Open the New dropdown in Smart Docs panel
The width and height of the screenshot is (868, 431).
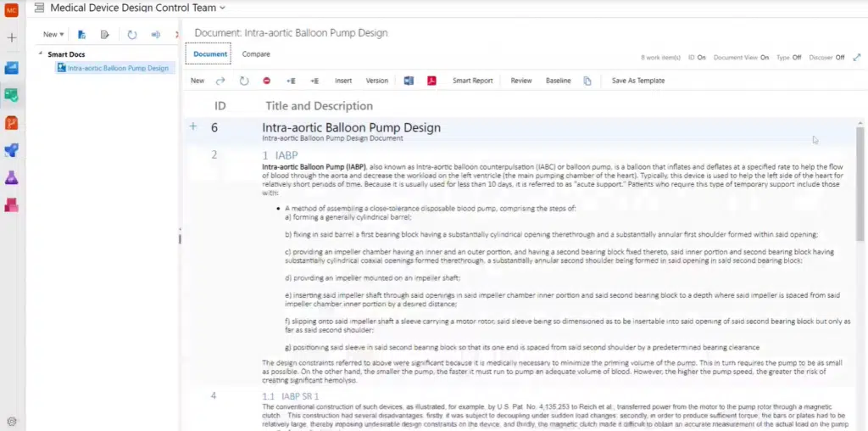(53, 35)
